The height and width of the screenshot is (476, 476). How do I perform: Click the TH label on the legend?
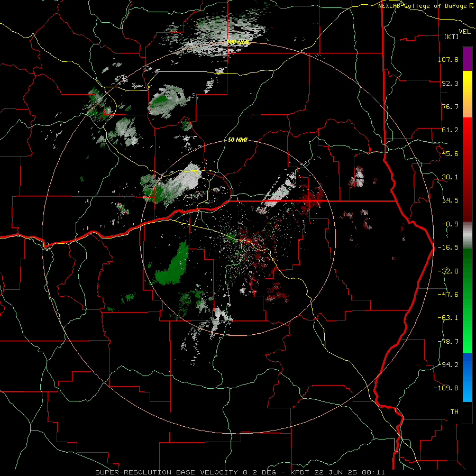point(454,412)
